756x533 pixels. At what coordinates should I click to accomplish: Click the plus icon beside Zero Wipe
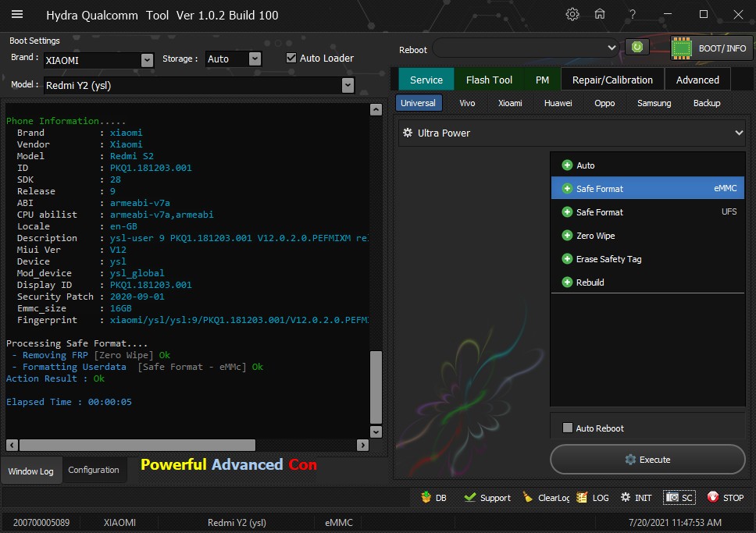point(567,236)
